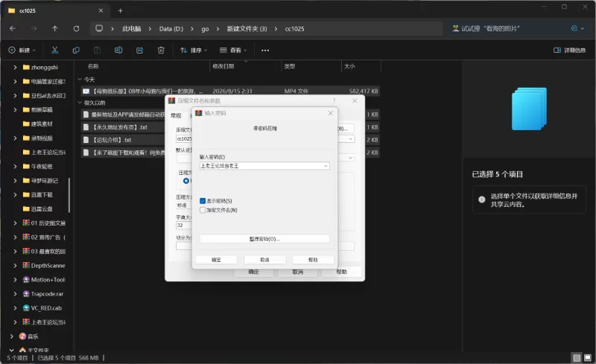Click 取消 in the 压缩文件名和参数 dialog
This screenshot has width=596, height=364.
[297, 272]
